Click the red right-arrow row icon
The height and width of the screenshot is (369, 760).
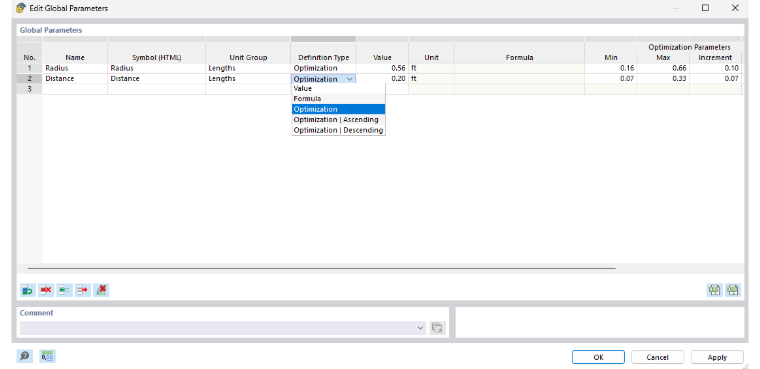coord(83,290)
